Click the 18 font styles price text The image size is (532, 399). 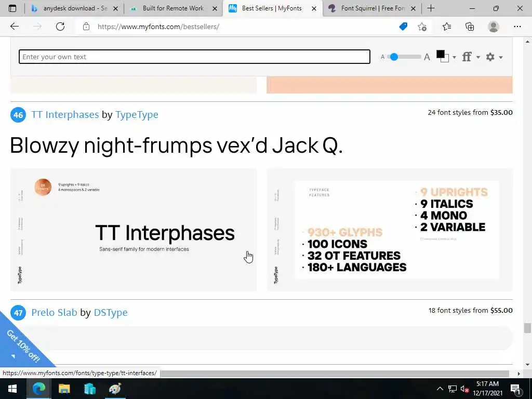(x=470, y=310)
